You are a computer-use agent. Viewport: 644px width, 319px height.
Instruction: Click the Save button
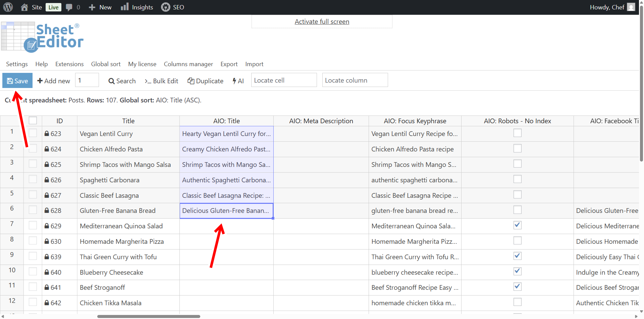(x=17, y=81)
